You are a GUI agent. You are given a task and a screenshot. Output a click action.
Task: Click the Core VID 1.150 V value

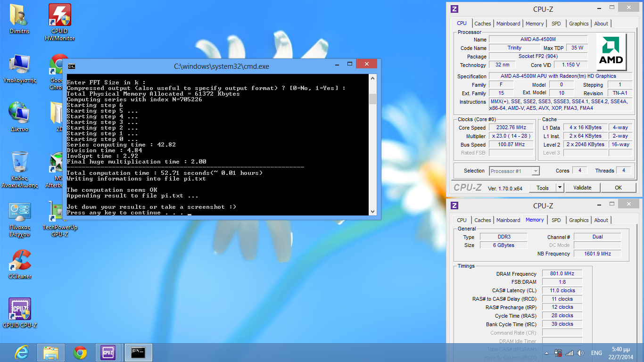tap(570, 65)
